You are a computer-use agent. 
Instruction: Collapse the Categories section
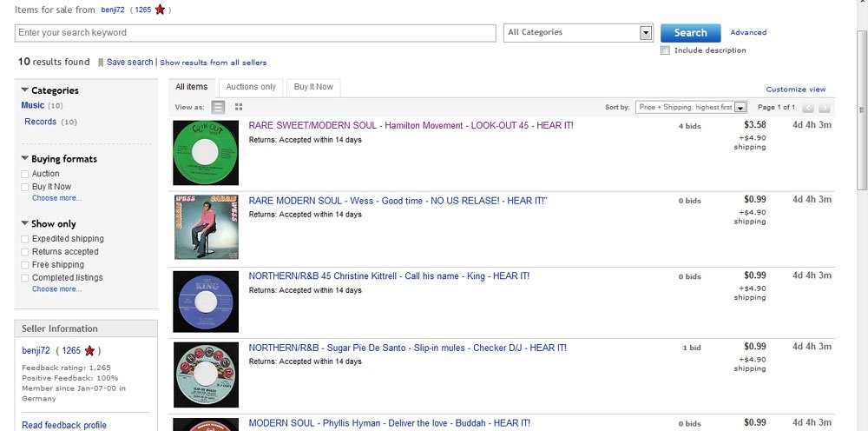(25, 90)
